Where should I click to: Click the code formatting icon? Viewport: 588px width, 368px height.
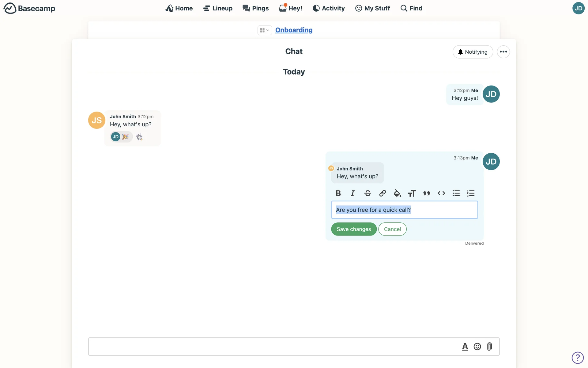[441, 193]
